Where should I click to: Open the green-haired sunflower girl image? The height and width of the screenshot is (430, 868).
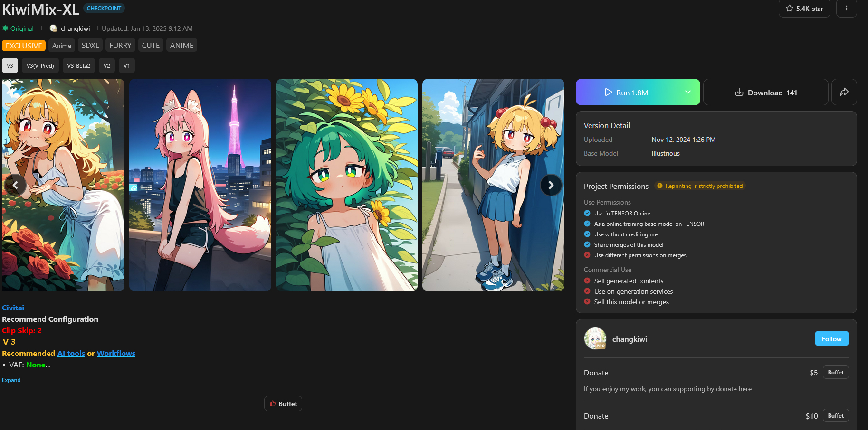346,185
